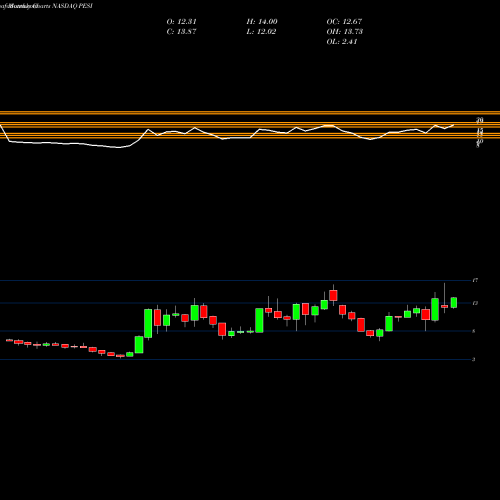Viewport: 500px width, 500px height.
Task: Click the 17 price axis label
Action: point(475,280)
